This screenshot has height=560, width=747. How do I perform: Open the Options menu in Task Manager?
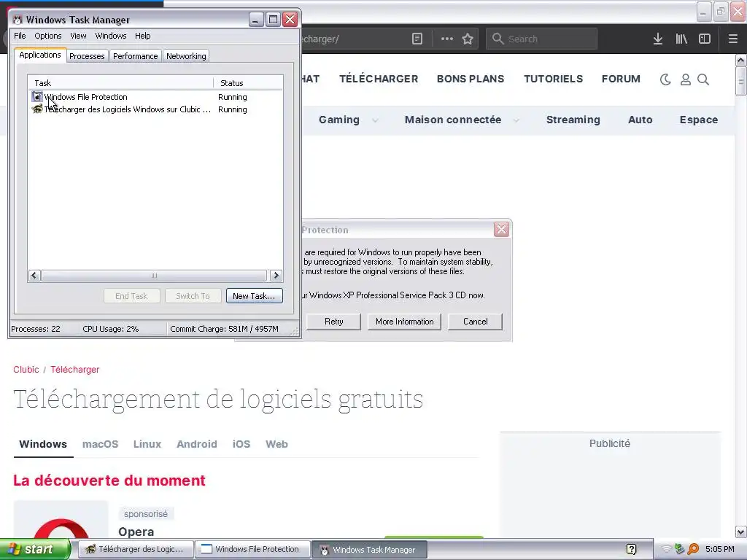coord(47,36)
